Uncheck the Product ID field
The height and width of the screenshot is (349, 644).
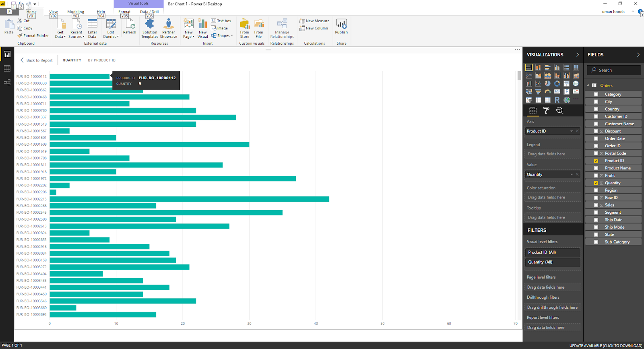tap(596, 161)
